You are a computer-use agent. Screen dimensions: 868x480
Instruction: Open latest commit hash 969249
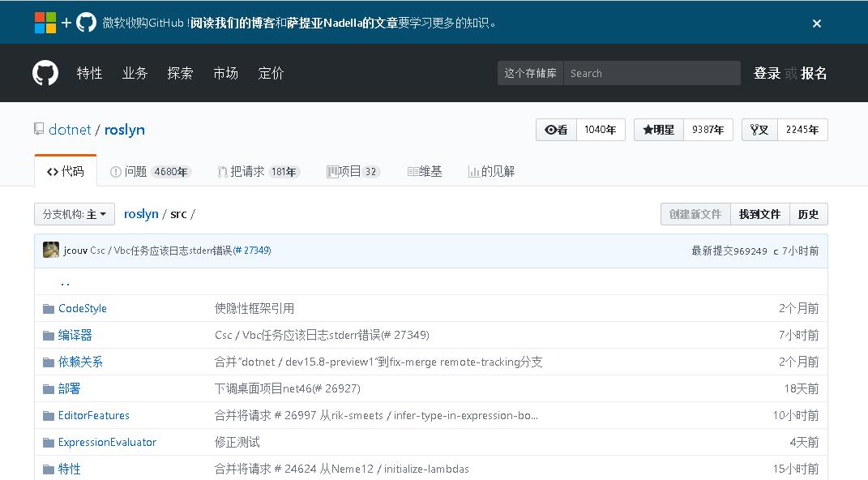coord(750,251)
